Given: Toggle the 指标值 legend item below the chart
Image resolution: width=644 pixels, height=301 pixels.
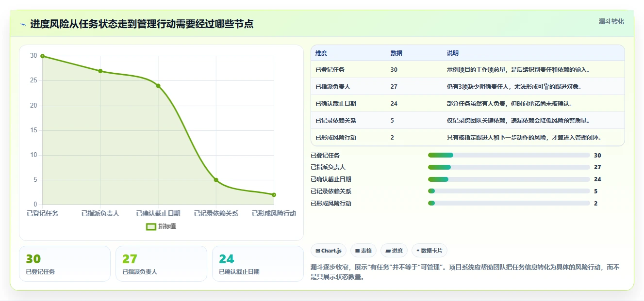Looking at the screenshot, I should [161, 226].
